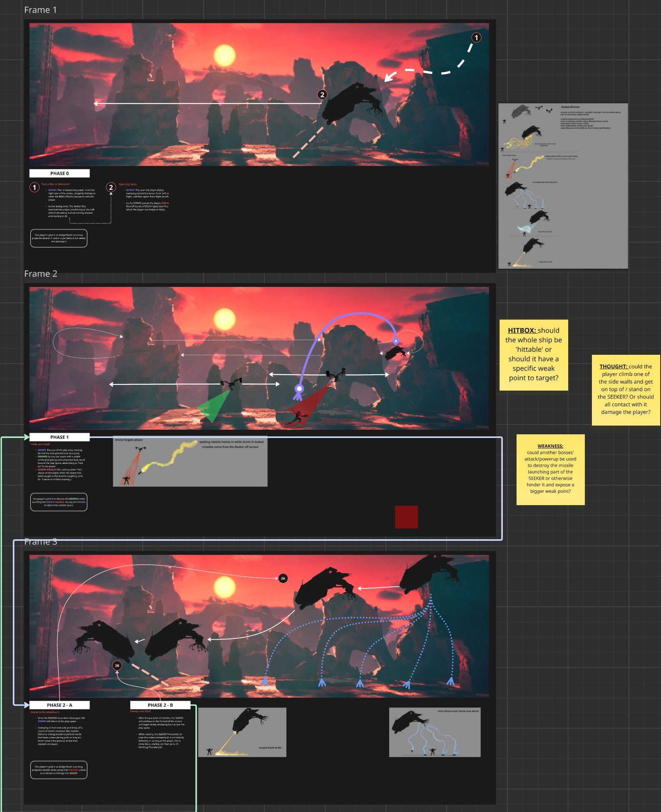Select circle marker 1 at Frame 1 top-right

click(476, 37)
